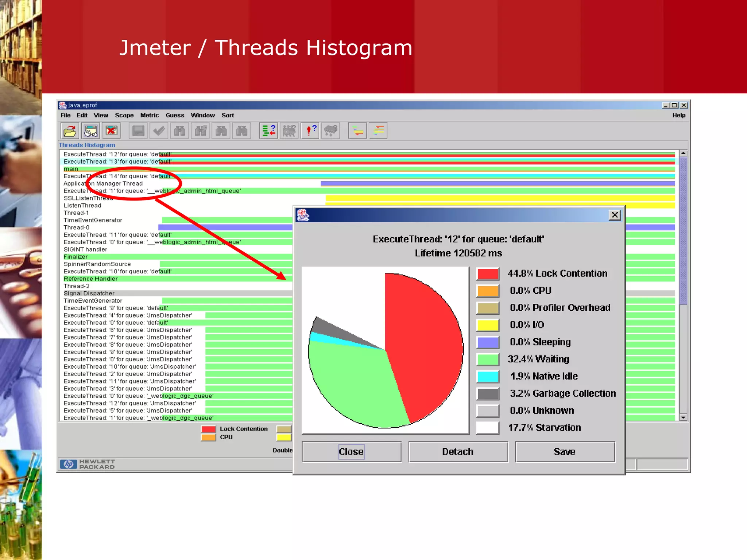Open the Guess menu
747x560 pixels.
175,115
